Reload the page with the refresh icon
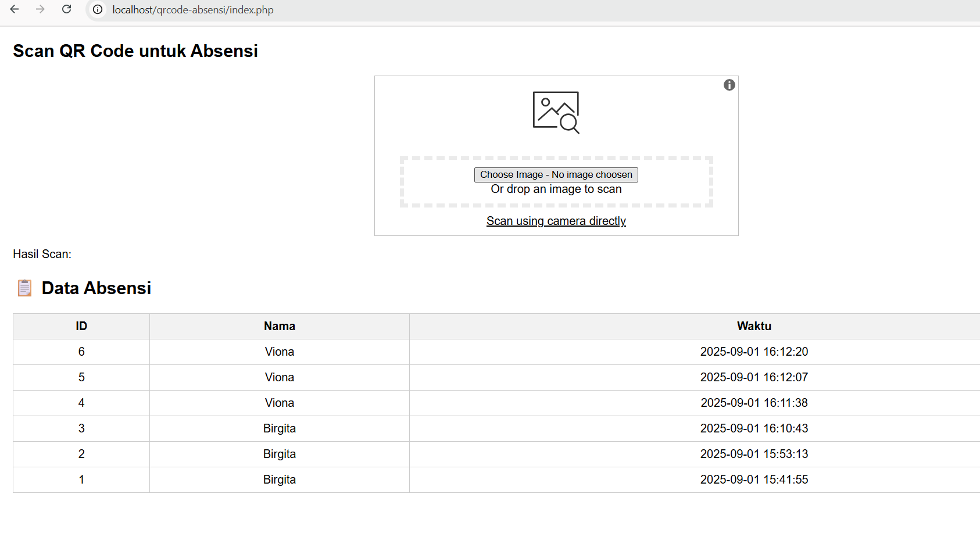Image resolution: width=980 pixels, height=551 pixels. tap(67, 9)
